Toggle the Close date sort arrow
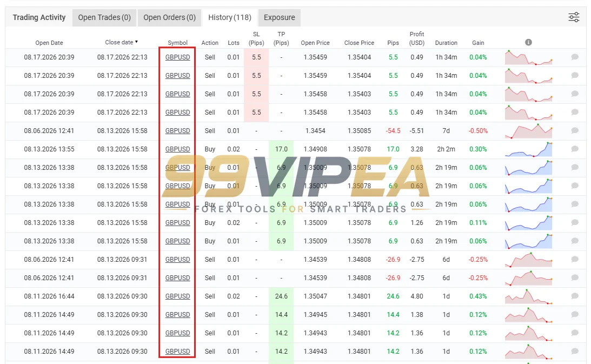Screen dimensions: 591x364 coord(136,42)
